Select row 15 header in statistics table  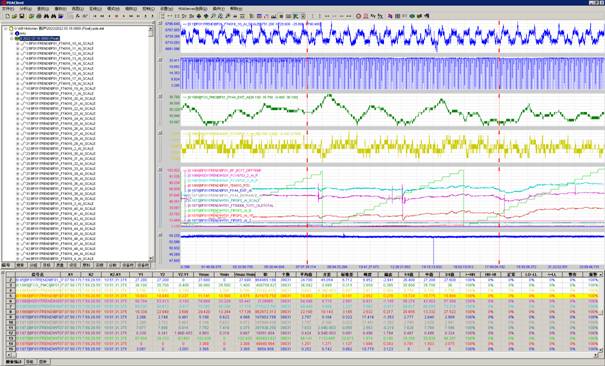click(x=11, y=349)
